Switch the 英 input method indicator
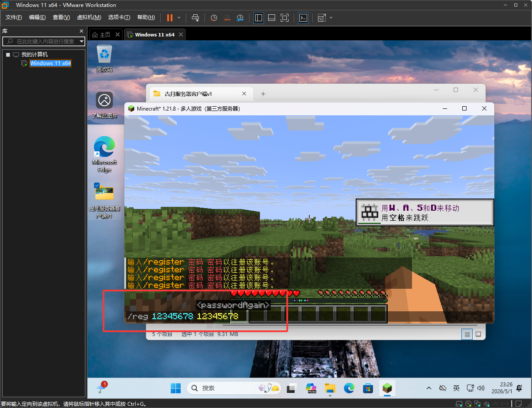The image size is (532, 408). point(457,388)
